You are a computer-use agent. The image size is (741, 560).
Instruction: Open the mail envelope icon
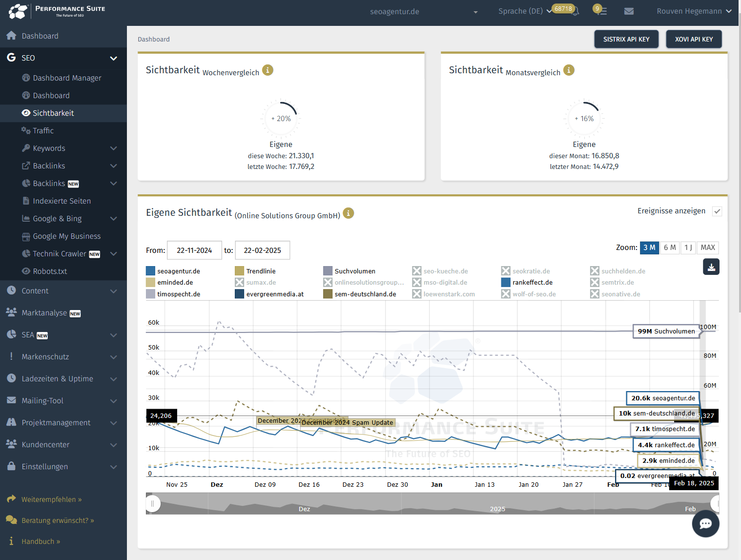click(x=629, y=11)
